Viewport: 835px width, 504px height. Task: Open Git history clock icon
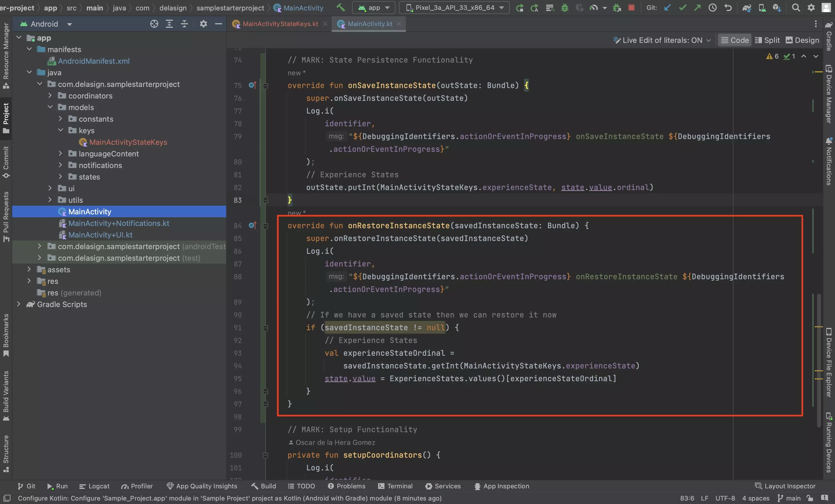coord(713,8)
